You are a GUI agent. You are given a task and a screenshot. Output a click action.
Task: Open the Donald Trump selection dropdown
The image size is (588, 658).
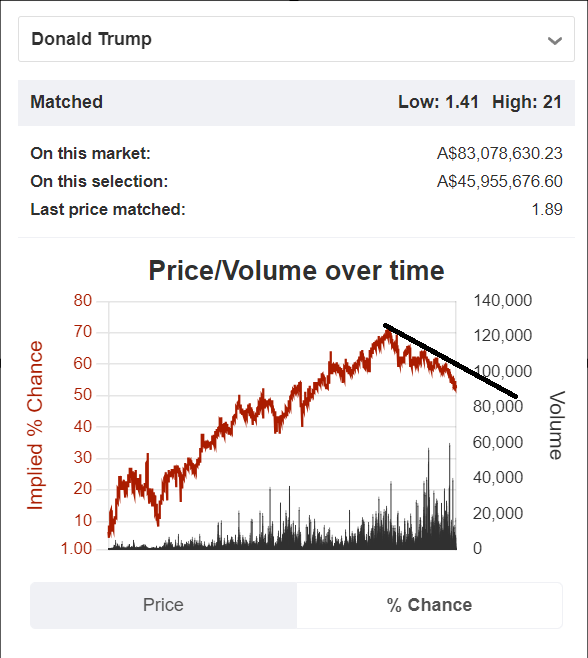[x=296, y=39]
